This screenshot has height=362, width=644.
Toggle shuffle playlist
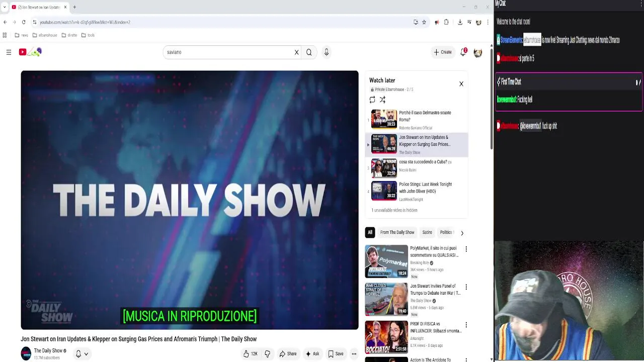tap(382, 100)
